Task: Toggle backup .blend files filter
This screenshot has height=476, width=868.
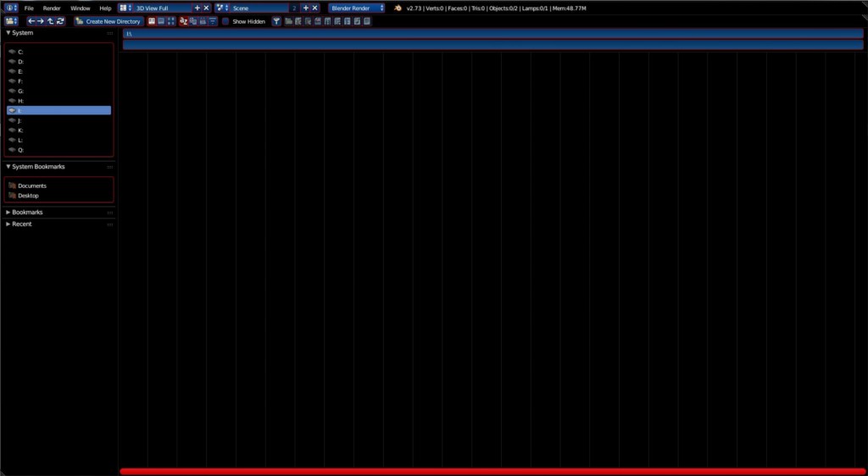Action: tap(308, 21)
